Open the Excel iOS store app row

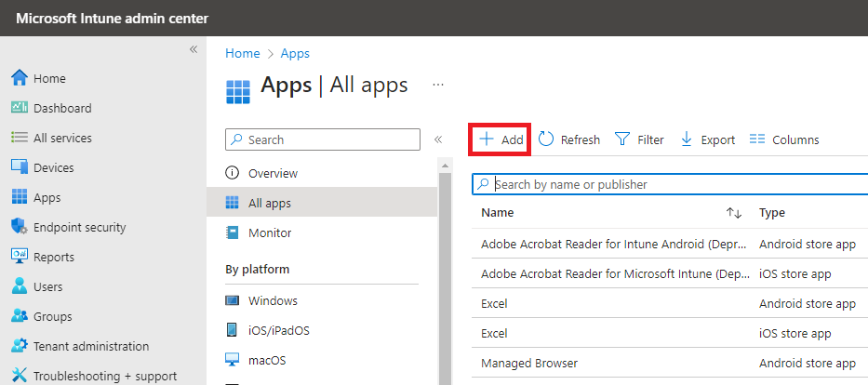[x=670, y=334]
